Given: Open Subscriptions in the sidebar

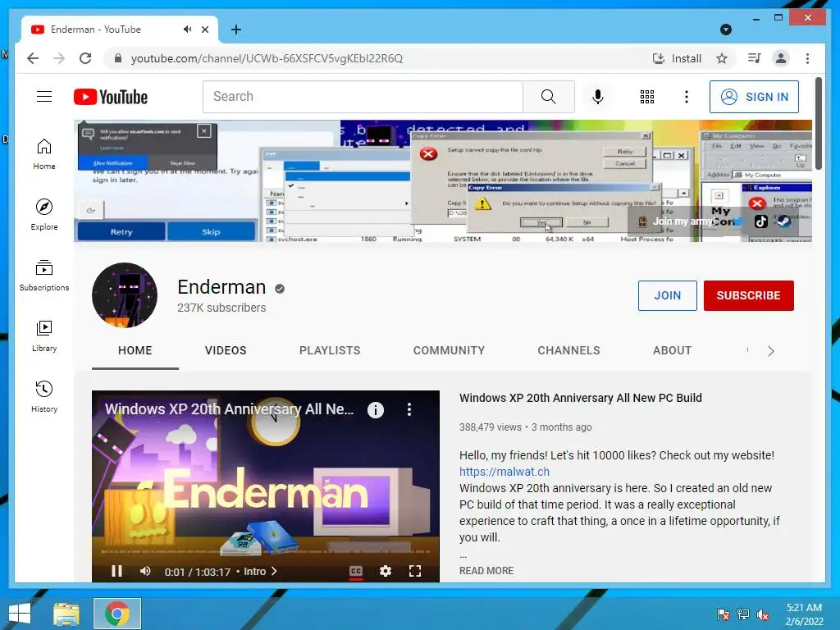Looking at the screenshot, I should [44, 276].
